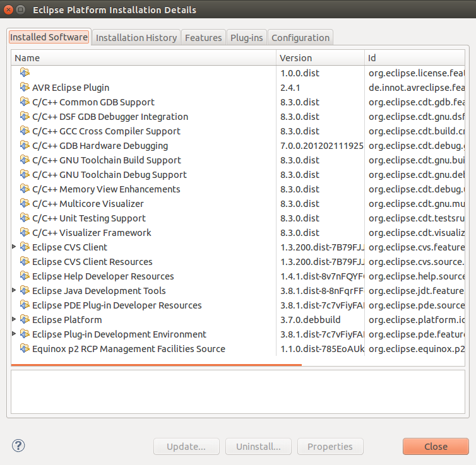Select the C/C++ GDB Hardware Debugging name
Image resolution: width=476 pixels, height=465 pixels.
(100, 146)
